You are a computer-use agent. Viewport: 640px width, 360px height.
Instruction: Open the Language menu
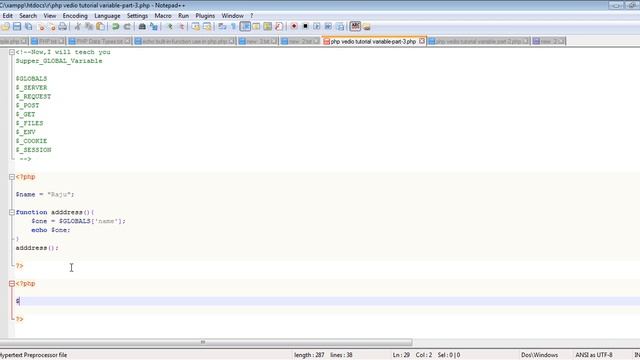click(x=107, y=16)
